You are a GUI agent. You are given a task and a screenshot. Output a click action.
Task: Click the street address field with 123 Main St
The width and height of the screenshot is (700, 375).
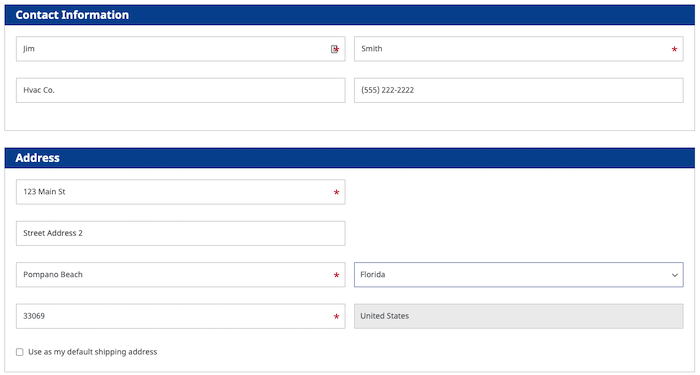(x=180, y=192)
